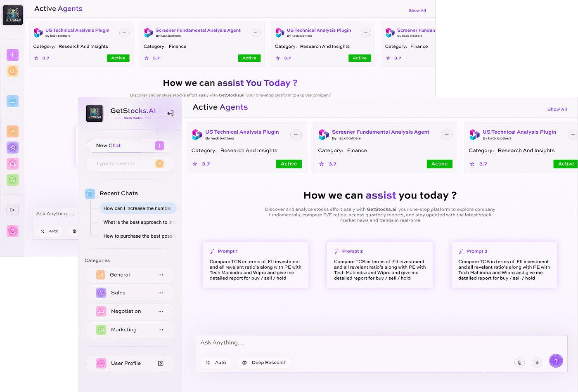Image resolution: width=578 pixels, height=392 pixels.
Task: Select the pink Negotiation category icon in the collapsed sidebar
Action: pyautogui.click(x=12, y=163)
